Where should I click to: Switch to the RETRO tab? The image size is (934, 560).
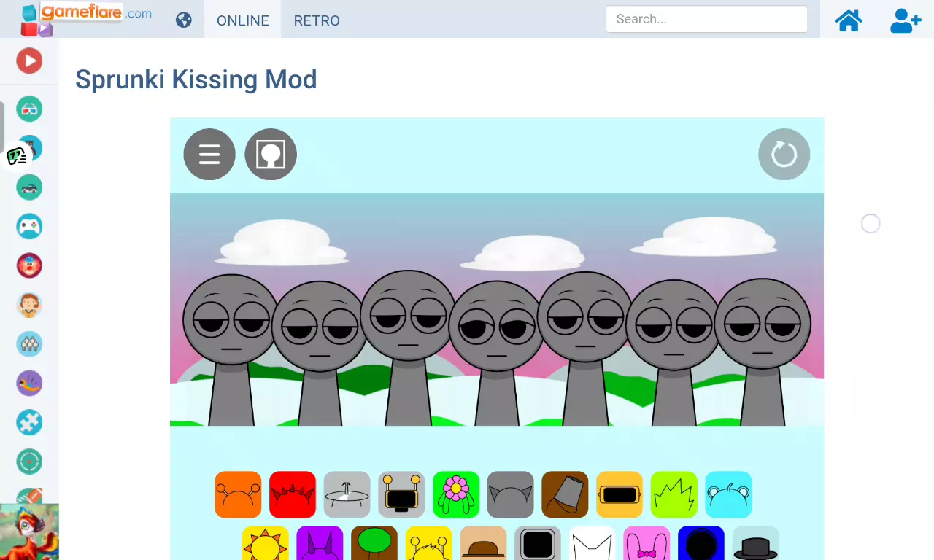[x=317, y=20]
